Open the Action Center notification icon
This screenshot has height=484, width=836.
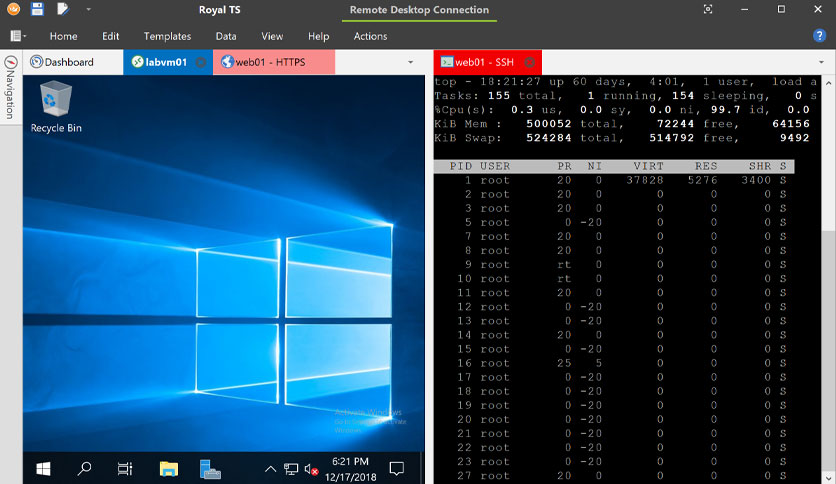point(396,469)
